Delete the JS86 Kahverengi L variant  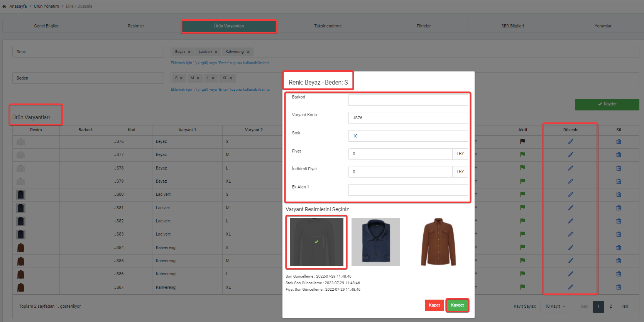coord(619,274)
